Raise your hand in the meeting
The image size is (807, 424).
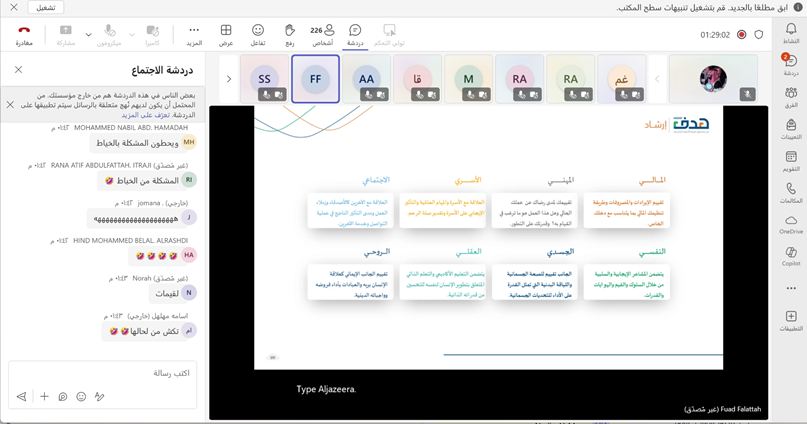point(290,35)
